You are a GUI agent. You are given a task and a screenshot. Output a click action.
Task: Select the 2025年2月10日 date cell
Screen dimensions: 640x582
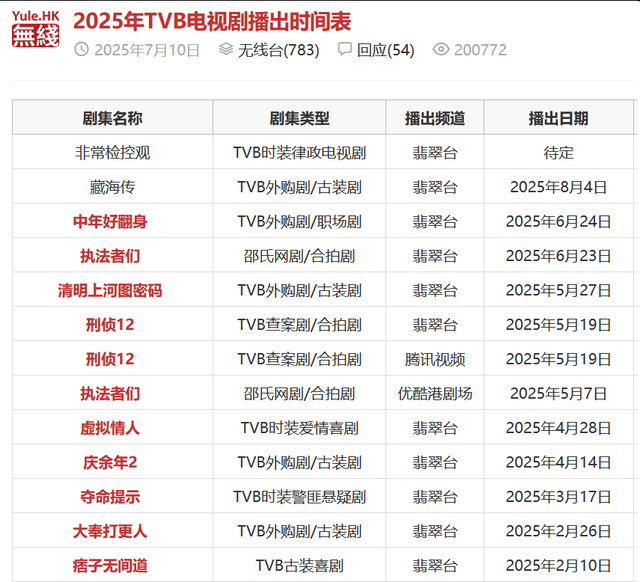pos(558,566)
